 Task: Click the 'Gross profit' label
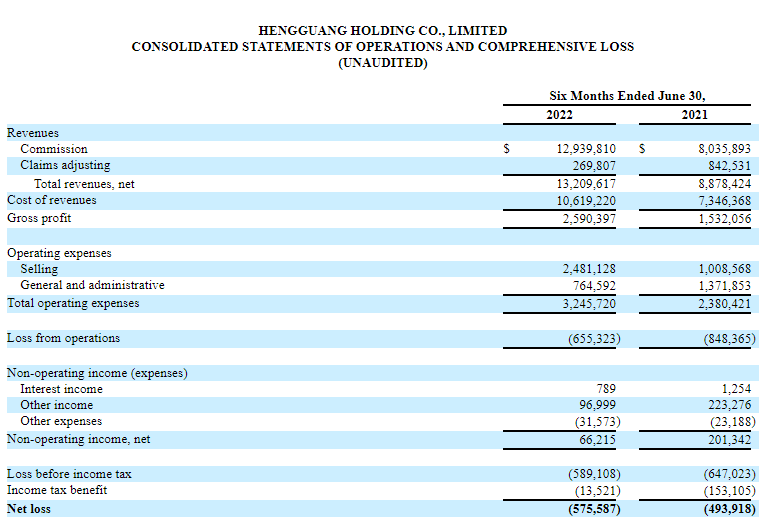click(39, 218)
